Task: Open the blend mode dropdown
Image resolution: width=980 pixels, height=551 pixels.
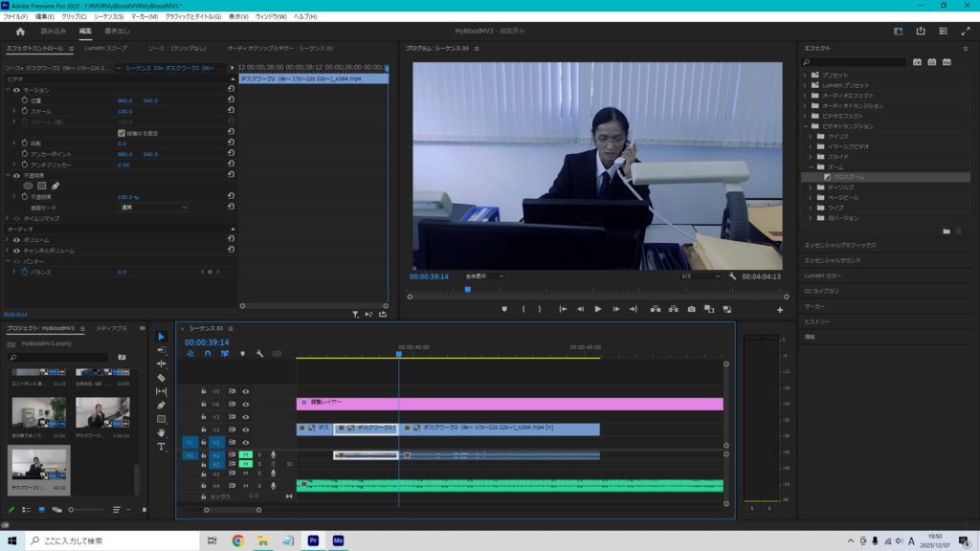Action: (x=153, y=207)
